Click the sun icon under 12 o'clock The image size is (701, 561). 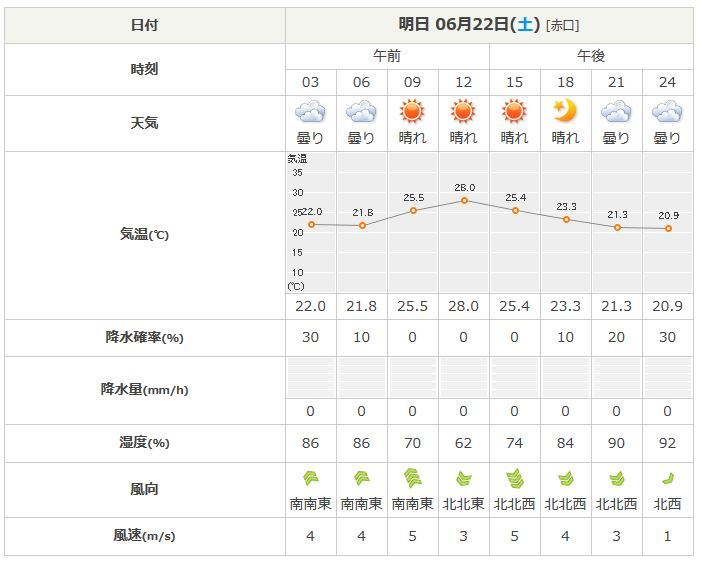463,112
